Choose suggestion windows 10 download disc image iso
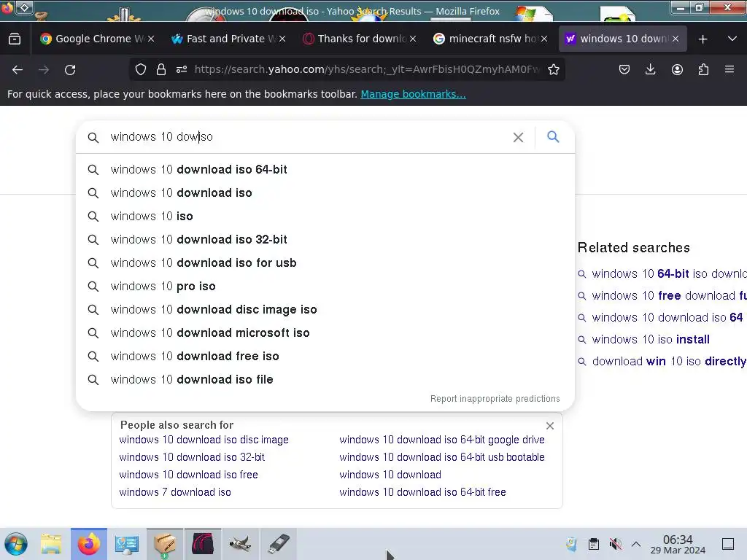Screen dimensions: 747x560 tap(325, 309)
